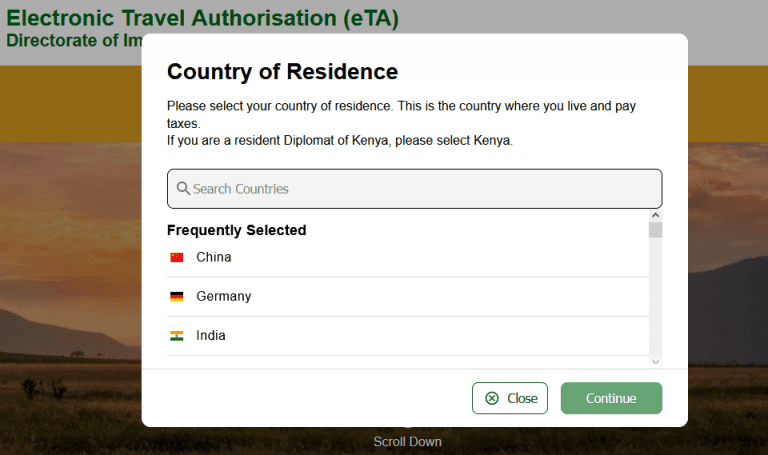The width and height of the screenshot is (768, 455).
Task: Select China from frequently selected list
Action: [x=408, y=258]
